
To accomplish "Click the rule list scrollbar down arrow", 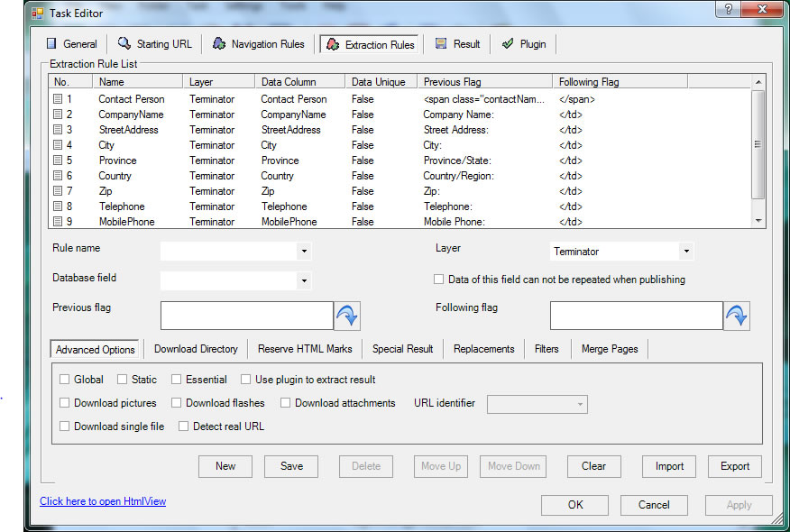I will [758, 221].
